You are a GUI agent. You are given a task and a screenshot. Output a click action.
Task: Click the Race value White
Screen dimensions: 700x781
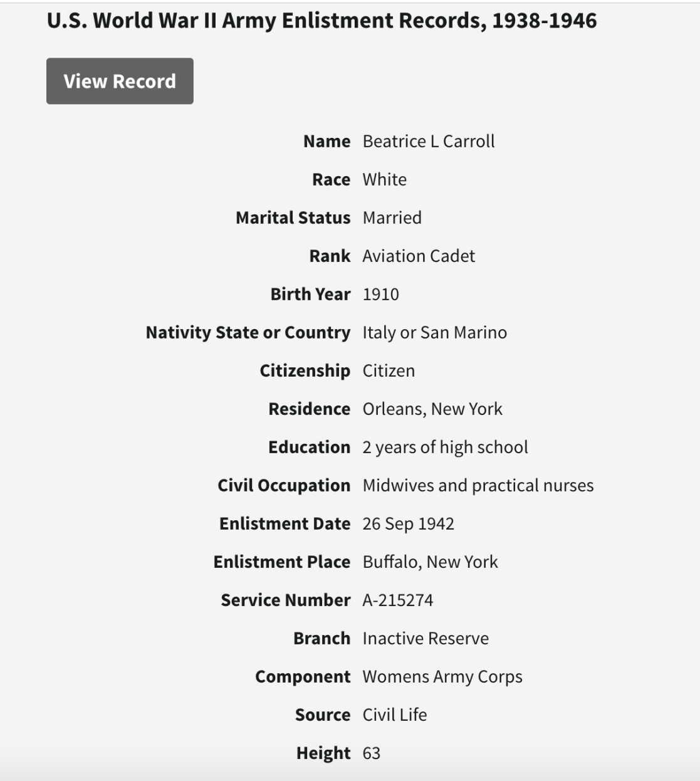[x=385, y=180]
